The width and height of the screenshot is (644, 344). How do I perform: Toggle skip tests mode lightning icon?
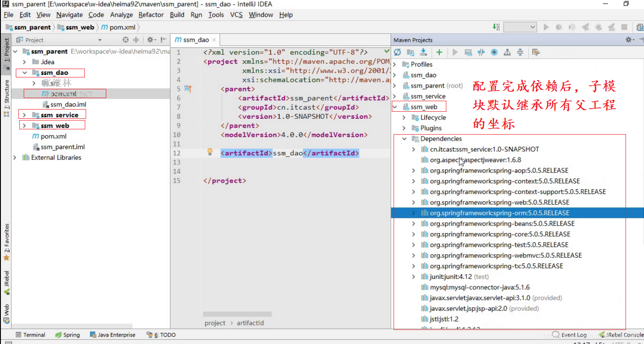tap(494, 52)
